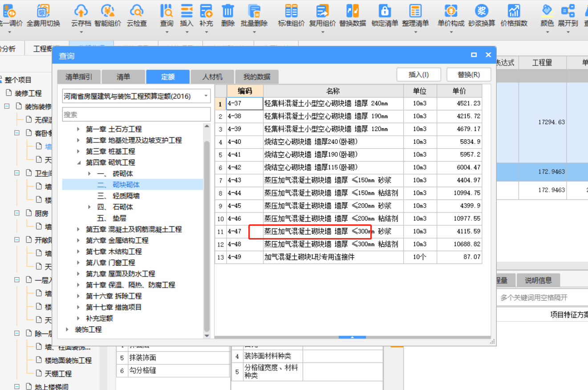Click the 名称 column header
The height and width of the screenshot is (390, 588).
pos(333,91)
